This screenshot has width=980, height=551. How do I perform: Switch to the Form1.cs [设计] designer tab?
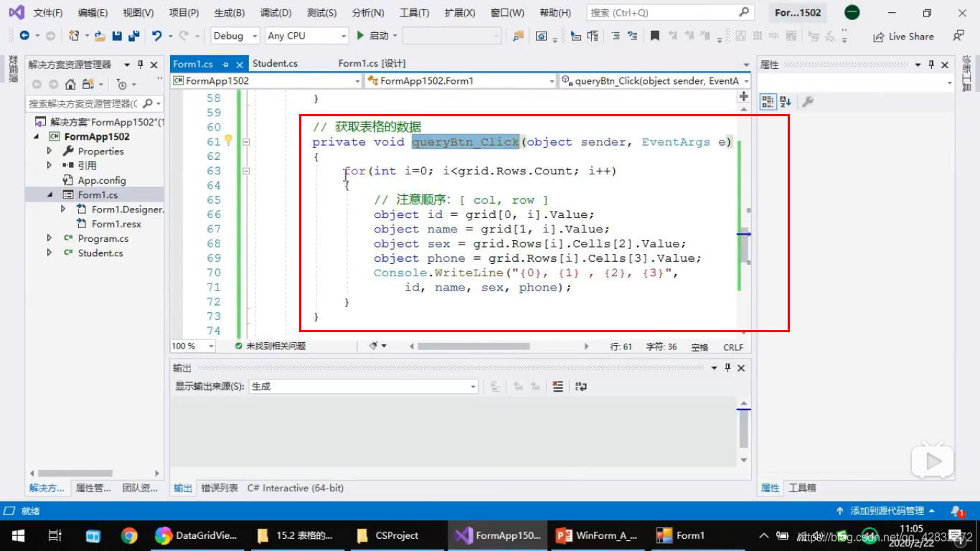(372, 63)
